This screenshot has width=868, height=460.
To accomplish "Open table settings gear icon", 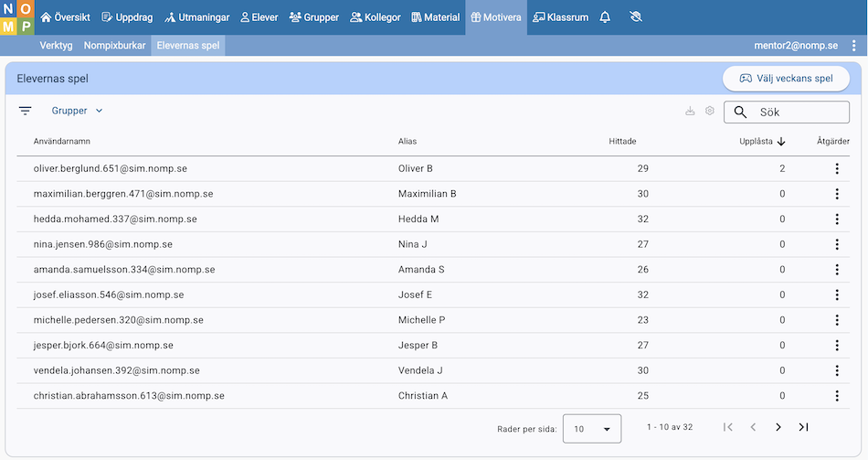I will click(710, 111).
